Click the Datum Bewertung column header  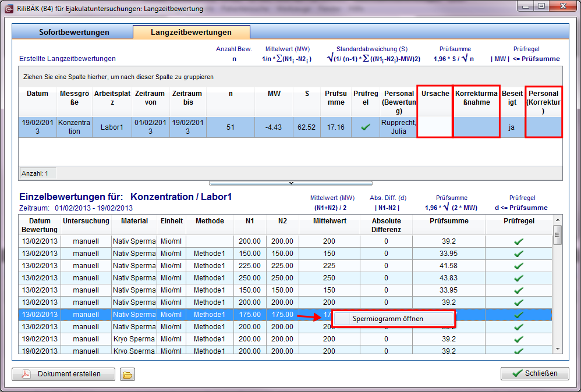tap(40, 225)
